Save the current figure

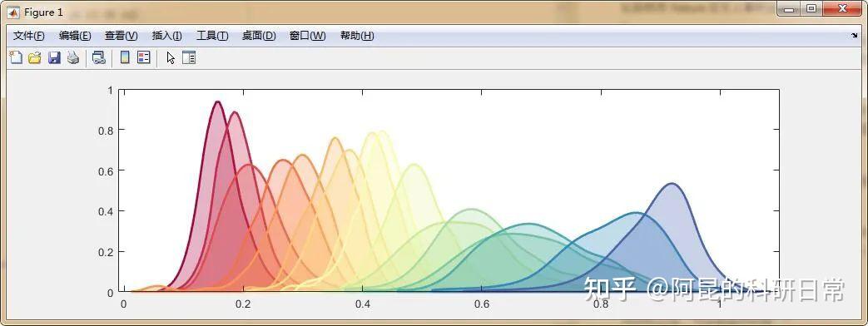click(54, 57)
